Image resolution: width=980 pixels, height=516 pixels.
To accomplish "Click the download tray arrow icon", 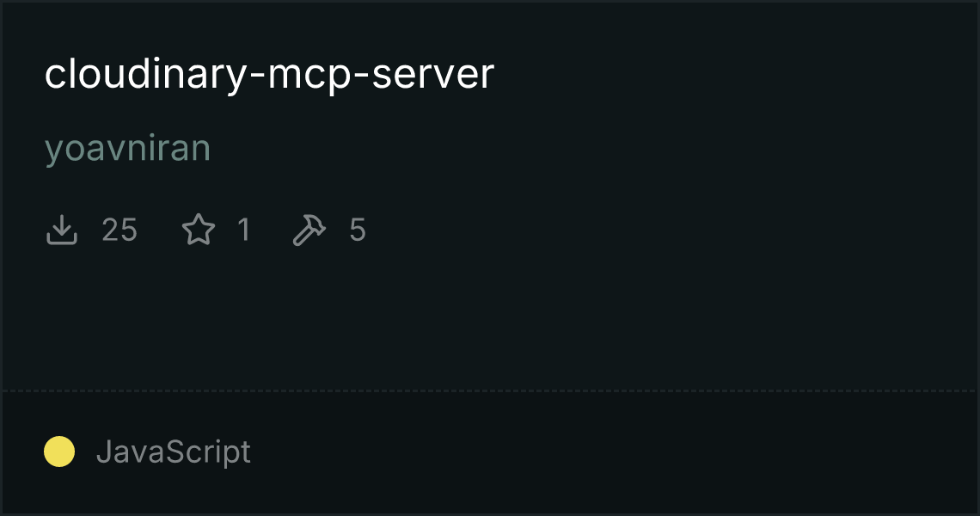I will [62, 230].
